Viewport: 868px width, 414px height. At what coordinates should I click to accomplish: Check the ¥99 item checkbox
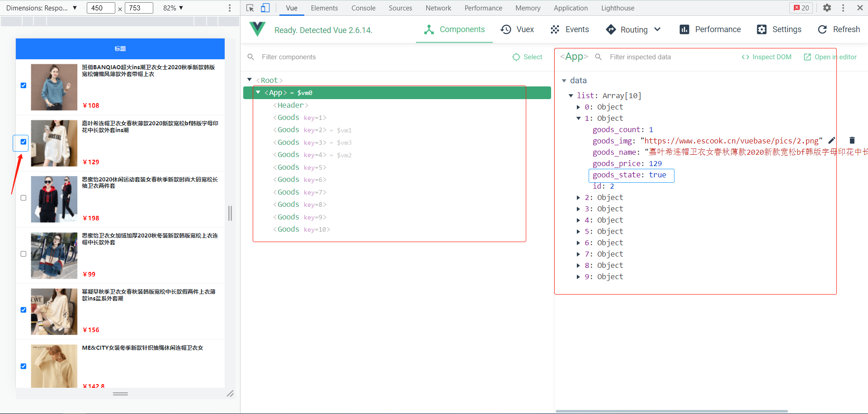(24, 254)
